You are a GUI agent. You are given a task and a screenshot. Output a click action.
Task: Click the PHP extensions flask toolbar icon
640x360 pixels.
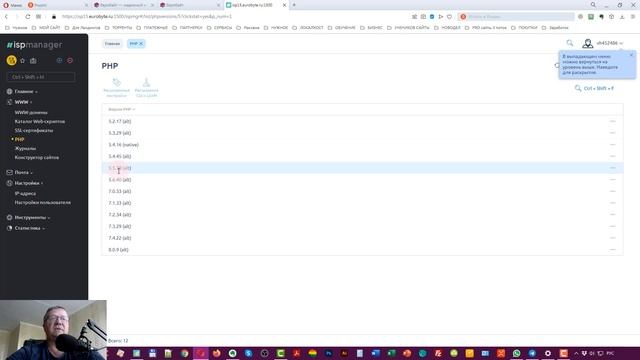pyautogui.click(x=147, y=88)
